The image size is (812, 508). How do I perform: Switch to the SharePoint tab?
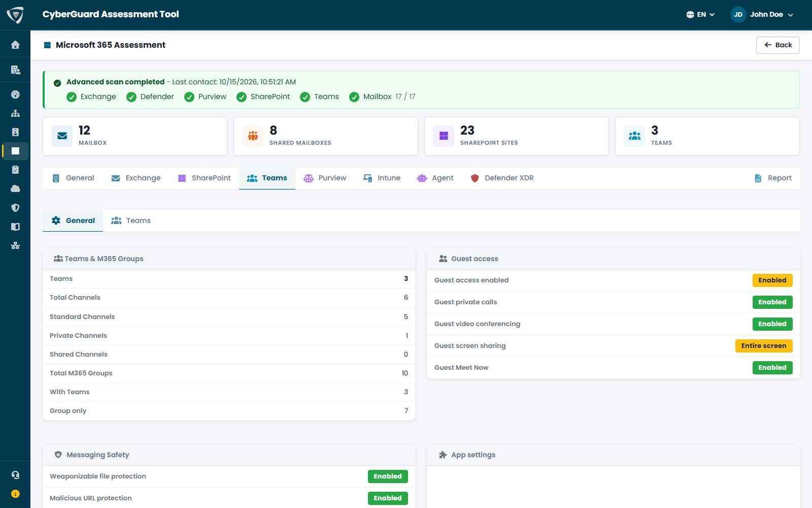coord(204,178)
